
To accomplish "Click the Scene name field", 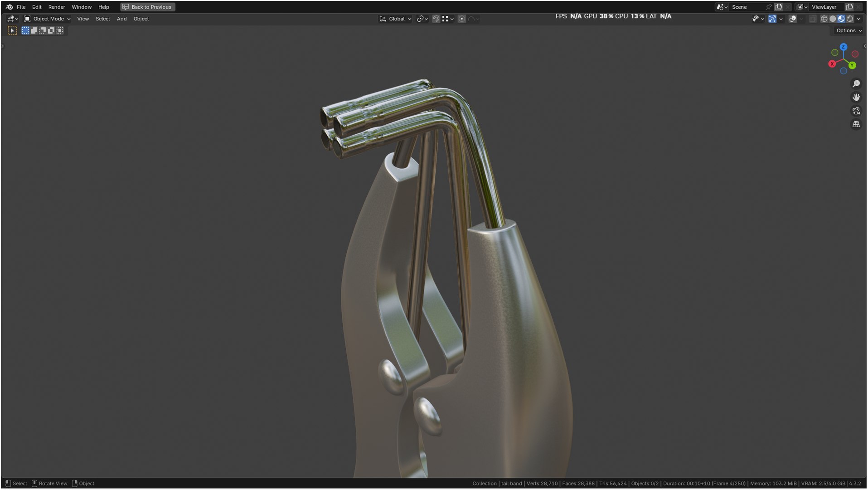I will [747, 7].
